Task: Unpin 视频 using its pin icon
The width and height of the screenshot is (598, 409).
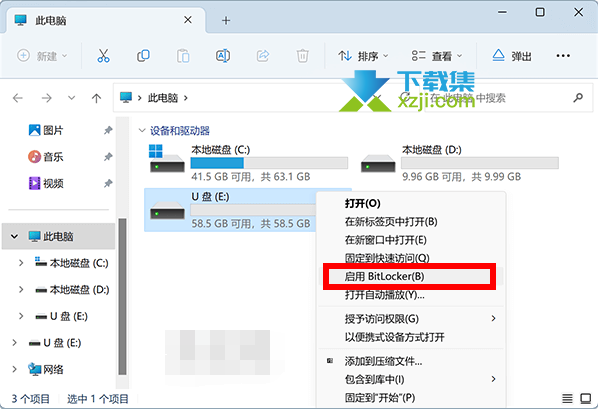Action: (108, 184)
